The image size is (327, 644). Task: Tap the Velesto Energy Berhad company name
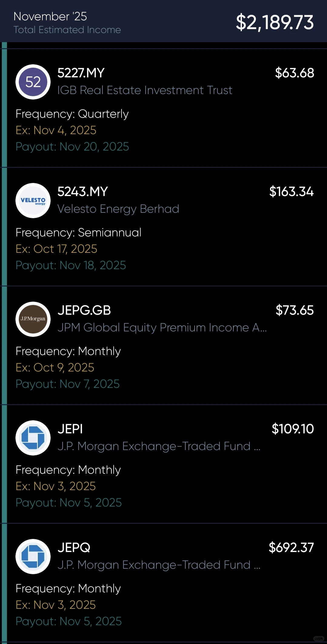(x=118, y=209)
